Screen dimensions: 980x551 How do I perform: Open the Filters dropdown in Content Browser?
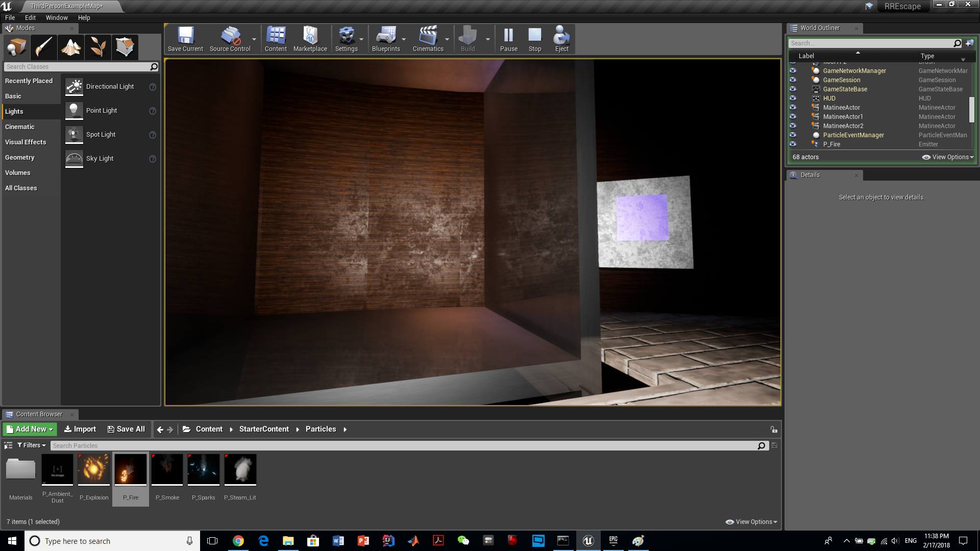pos(32,445)
